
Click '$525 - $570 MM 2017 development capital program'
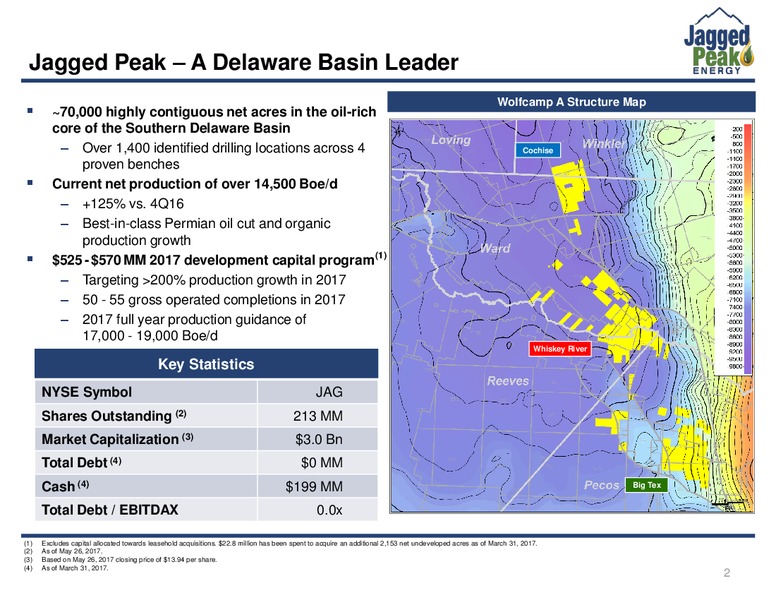pos(219,259)
